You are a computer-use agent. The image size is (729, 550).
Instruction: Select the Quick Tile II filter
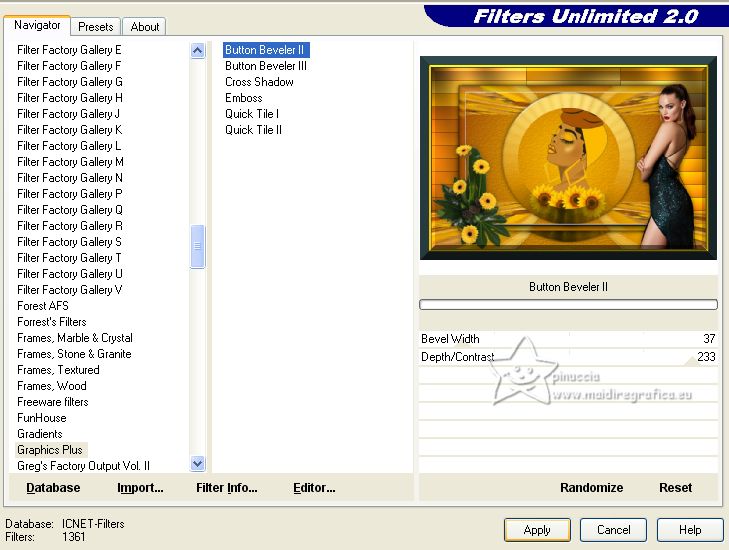tap(253, 130)
